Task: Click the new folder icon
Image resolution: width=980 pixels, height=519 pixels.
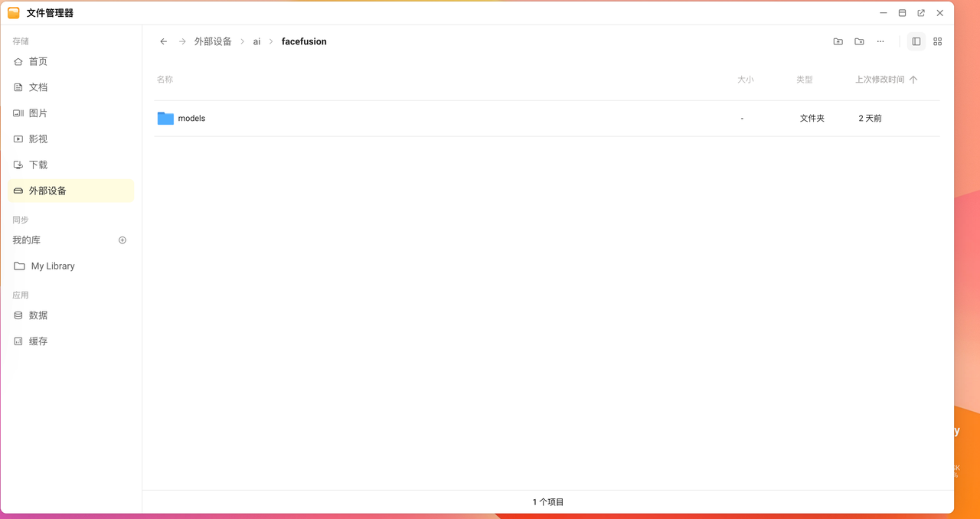Action: pos(859,41)
